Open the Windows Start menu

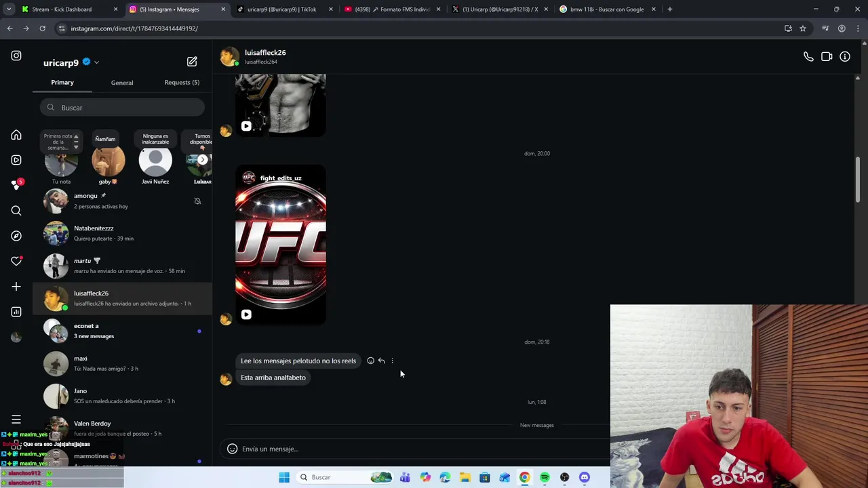(284, 477)
